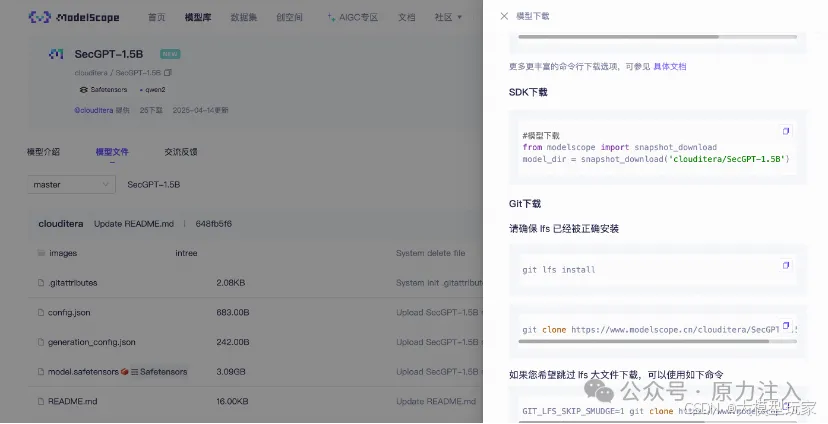This screenshot has width=828, height=424.
Task: Copy the git clone command
Action: point(786,325)
